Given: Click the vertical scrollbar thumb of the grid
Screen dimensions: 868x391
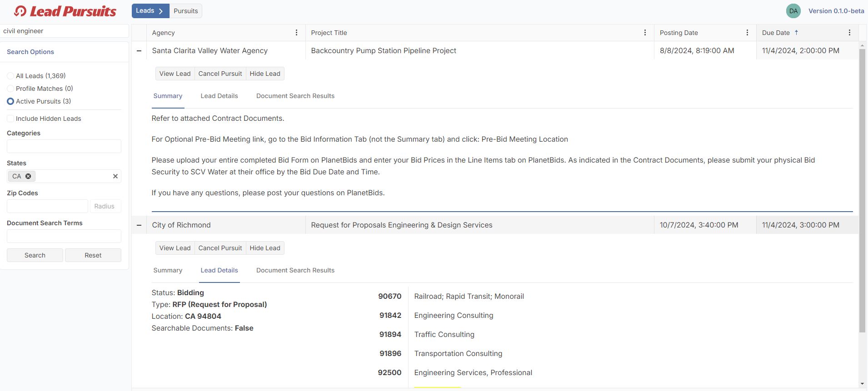Looking at the screenshot, I should pos(862,191).
